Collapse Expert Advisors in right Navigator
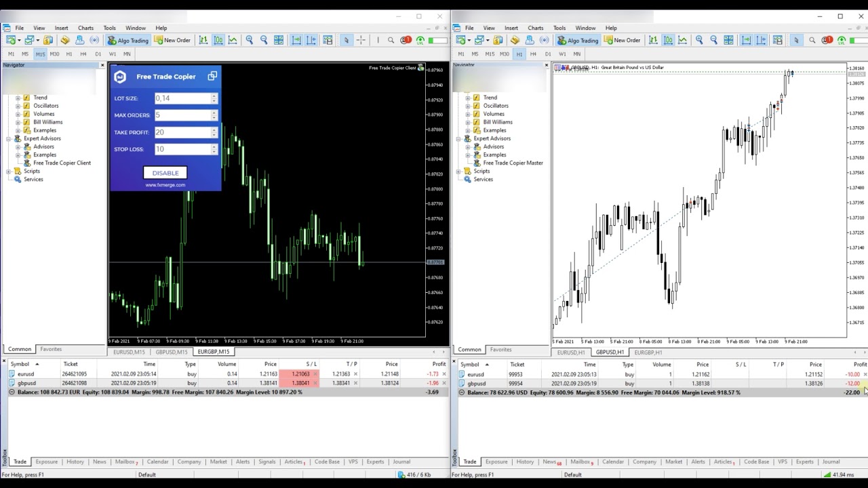This screenshot has height=488, width=868. [x=458, y=138]
